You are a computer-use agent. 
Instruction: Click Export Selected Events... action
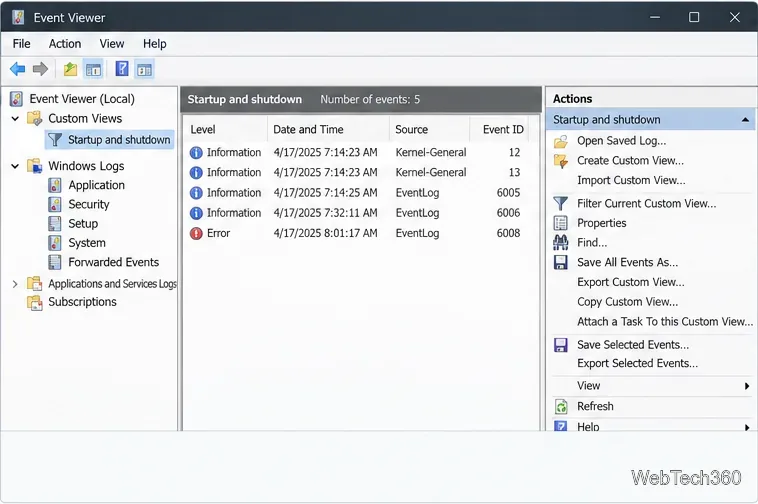click(x=637, y=363)
